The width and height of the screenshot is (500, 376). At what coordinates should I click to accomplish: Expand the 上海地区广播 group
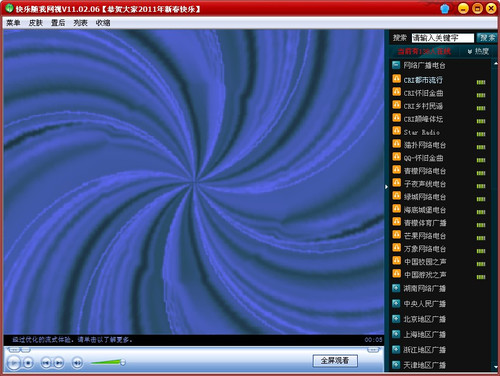[396, 334]
